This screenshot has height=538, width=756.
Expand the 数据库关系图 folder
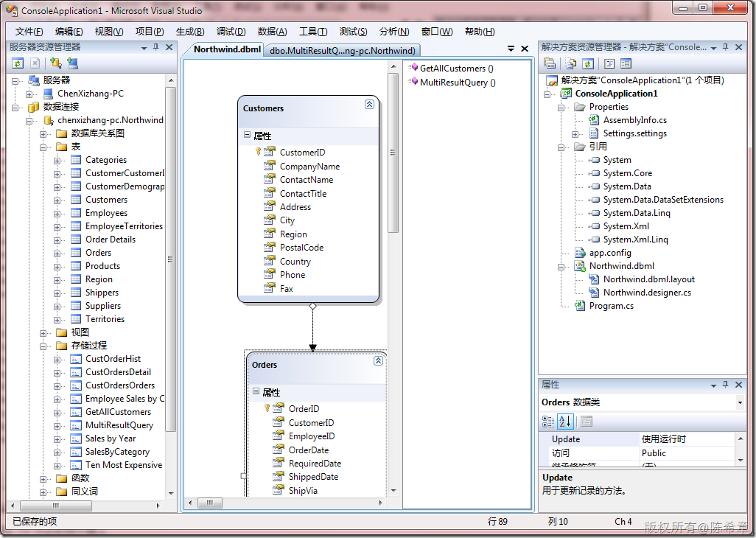click(x=43, y=134)
